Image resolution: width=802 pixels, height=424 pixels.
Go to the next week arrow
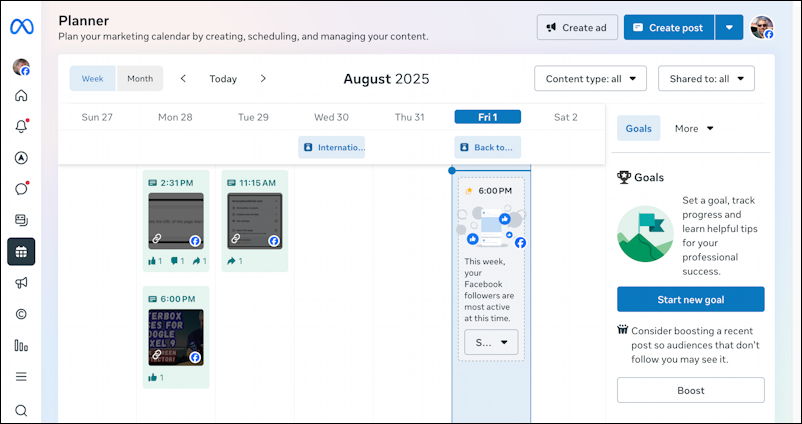pos(263,79)
